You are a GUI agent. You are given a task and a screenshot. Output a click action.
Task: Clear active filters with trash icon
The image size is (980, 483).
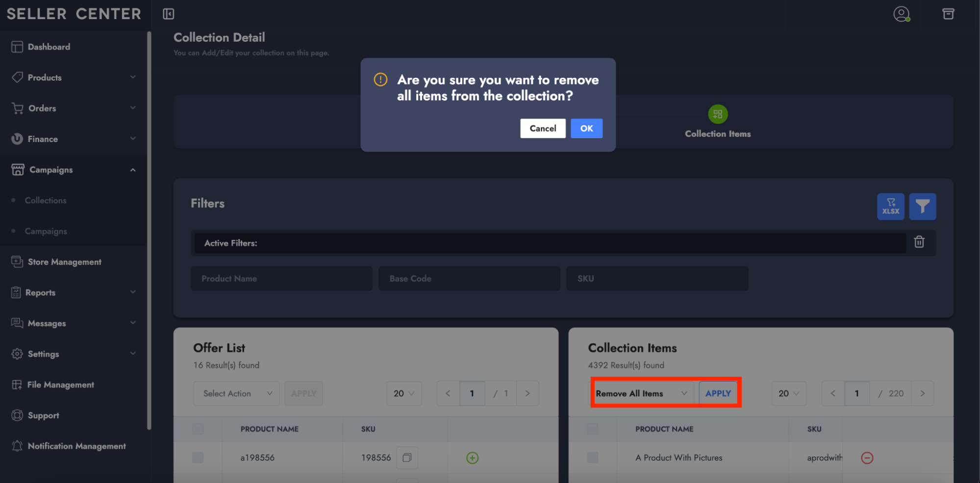(x=919, y=242)
